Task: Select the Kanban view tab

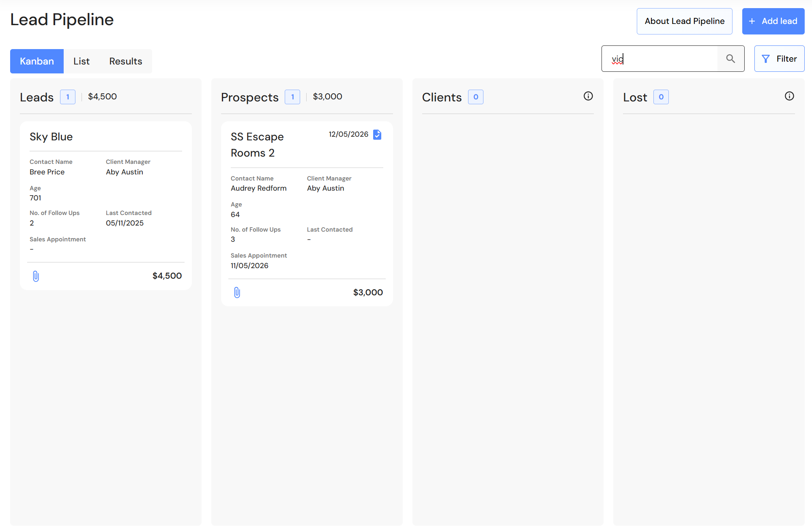Action: (37, 61)
